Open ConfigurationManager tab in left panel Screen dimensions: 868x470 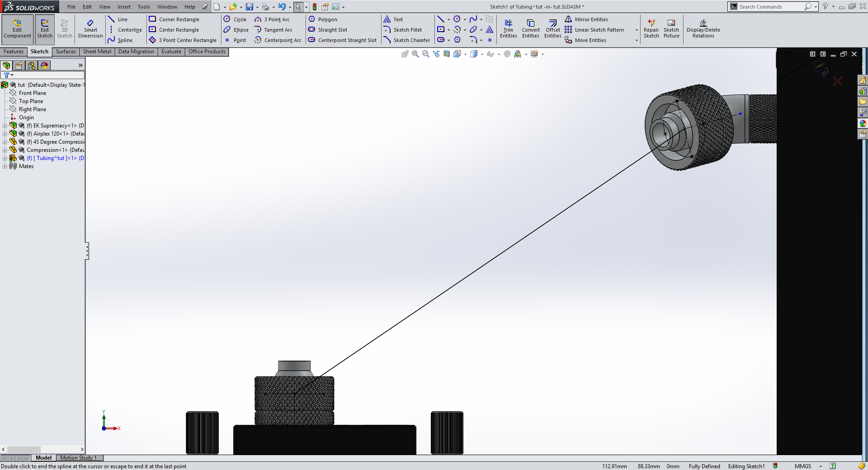point(32,66)
